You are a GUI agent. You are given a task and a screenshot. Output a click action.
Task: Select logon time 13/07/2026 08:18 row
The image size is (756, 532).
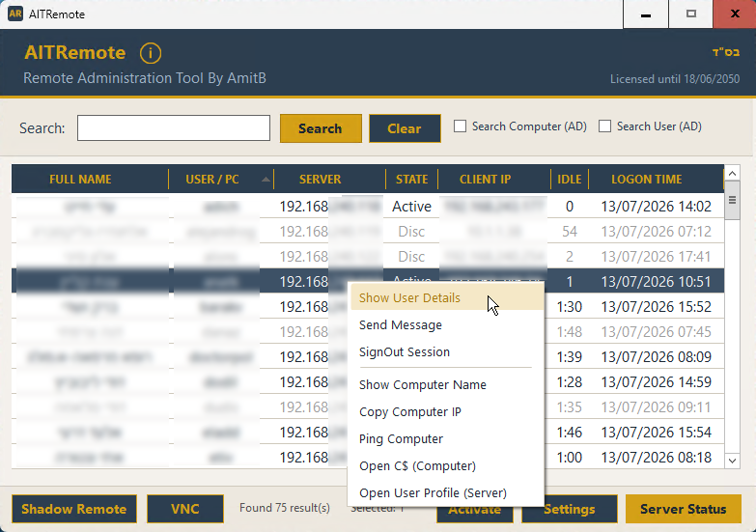pyautogui.click(x=657, y=458)
